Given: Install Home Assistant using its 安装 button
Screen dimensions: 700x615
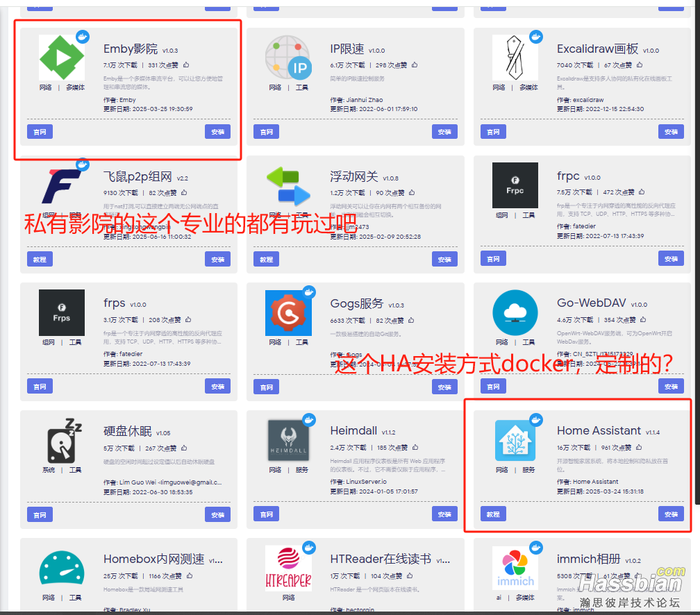Looking at the screenshot, I should coord(671,514).
